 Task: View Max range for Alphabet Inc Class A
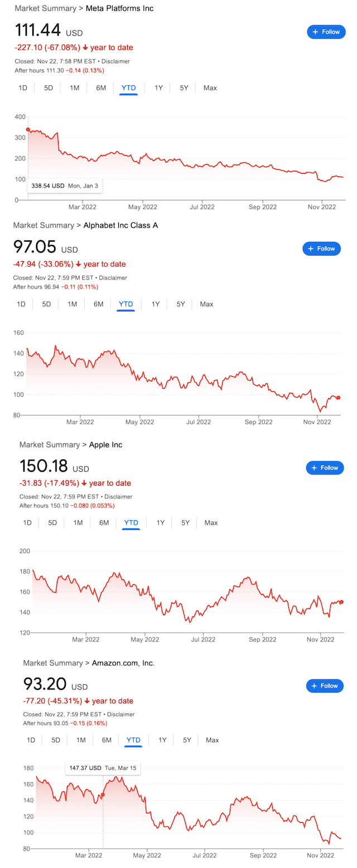[206, 304]
